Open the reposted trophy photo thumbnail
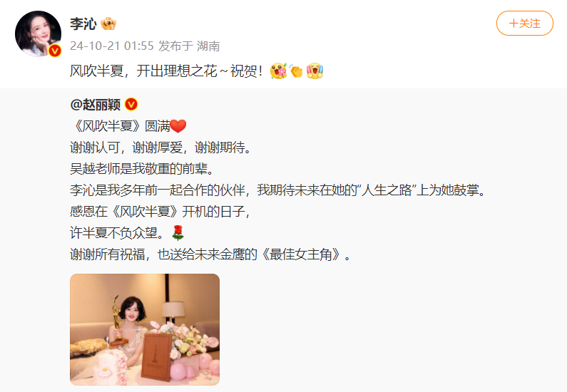This screenshot has width=567, height=392. pyautogui.click(x=145, y=329)
